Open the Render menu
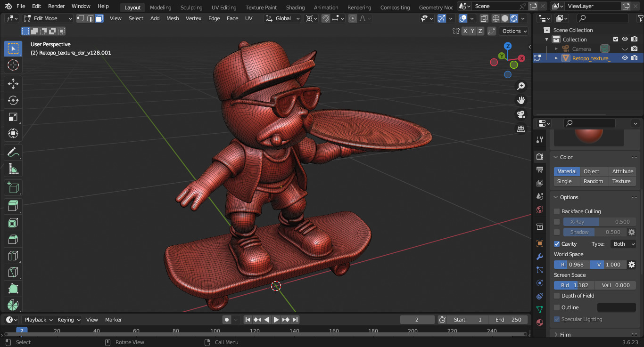 [57, 6]
